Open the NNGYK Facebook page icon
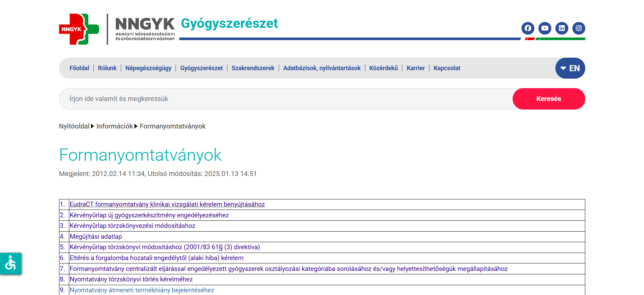The image size is (644, 295). [528, 28]
